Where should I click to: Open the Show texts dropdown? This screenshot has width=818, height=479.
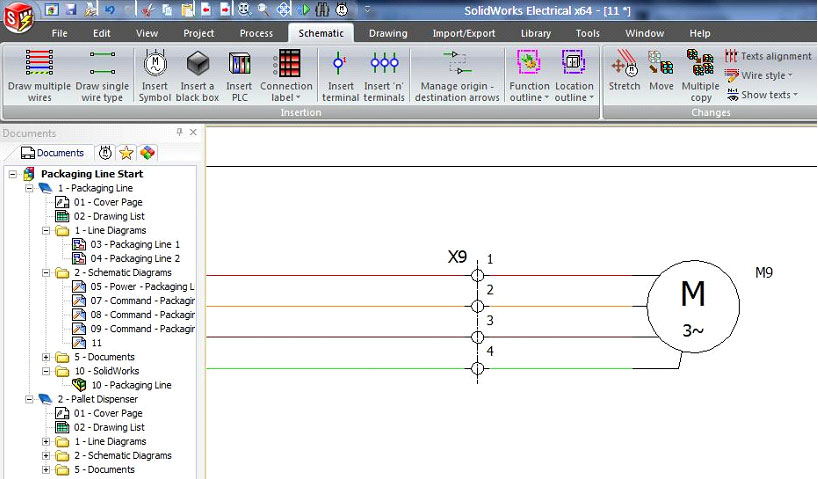762,94
